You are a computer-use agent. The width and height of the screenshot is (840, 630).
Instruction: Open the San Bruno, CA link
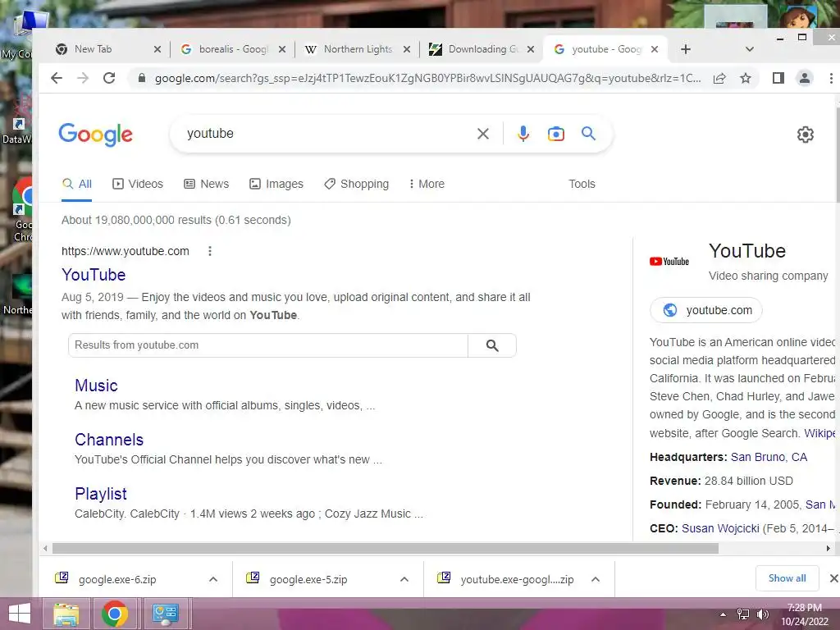point(769,457)
